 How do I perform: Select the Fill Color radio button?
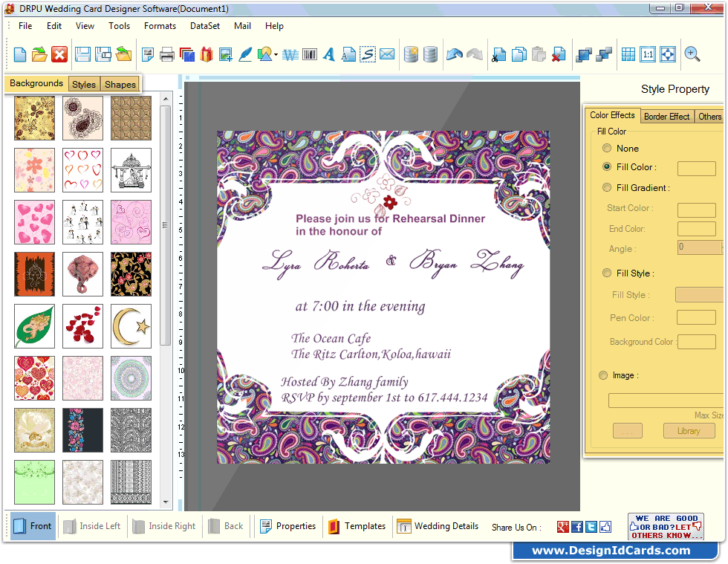[x=607, y=166]
